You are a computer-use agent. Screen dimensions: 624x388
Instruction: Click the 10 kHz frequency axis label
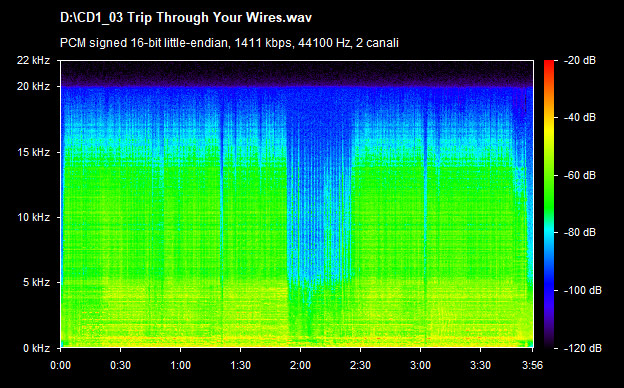tap(33, 217)
